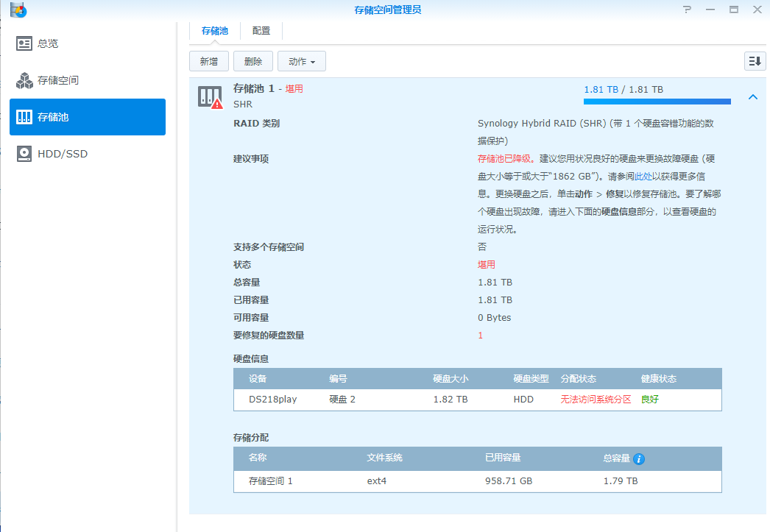Click the 硬盘大小 column header
This screenshot has height=532, width=770.
[451, 379]
